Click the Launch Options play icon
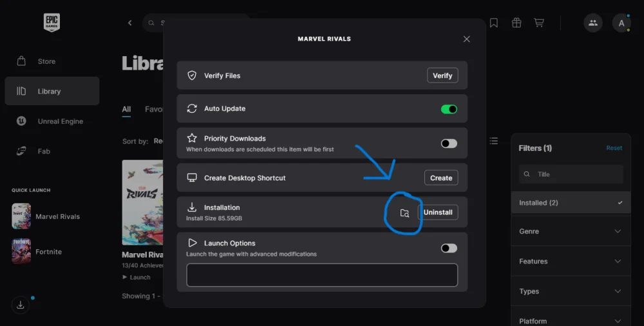Viewport: 644px width, 326px height. point(192,242)
